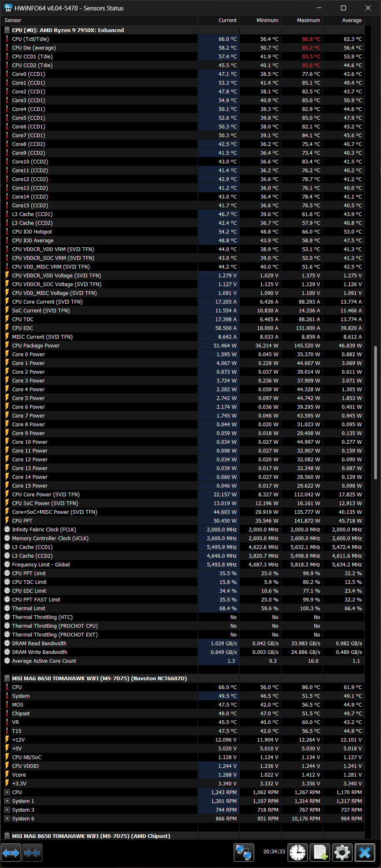This screenshot has width=381, height=868.
Task: Select the Core15 (CCD2) sensor row
Action: click(x=183, y=205)
